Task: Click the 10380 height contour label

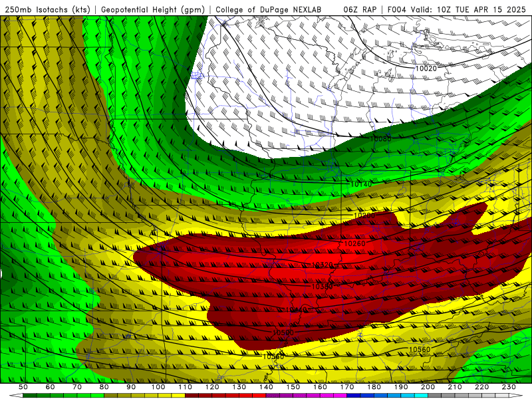Action: tap(323, 287)
